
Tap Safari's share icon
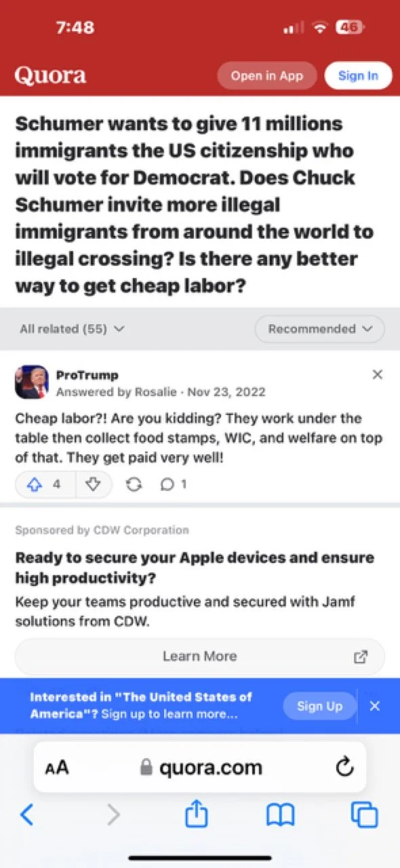[x=196, y=814]
